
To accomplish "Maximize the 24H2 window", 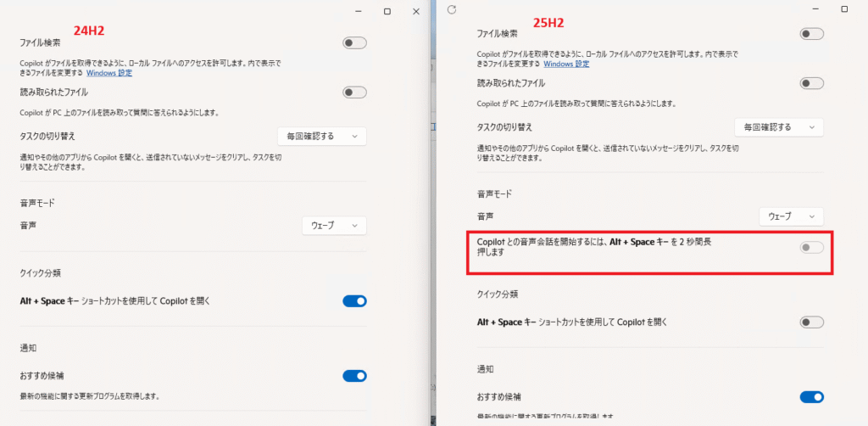I will [x=387, y=11].
